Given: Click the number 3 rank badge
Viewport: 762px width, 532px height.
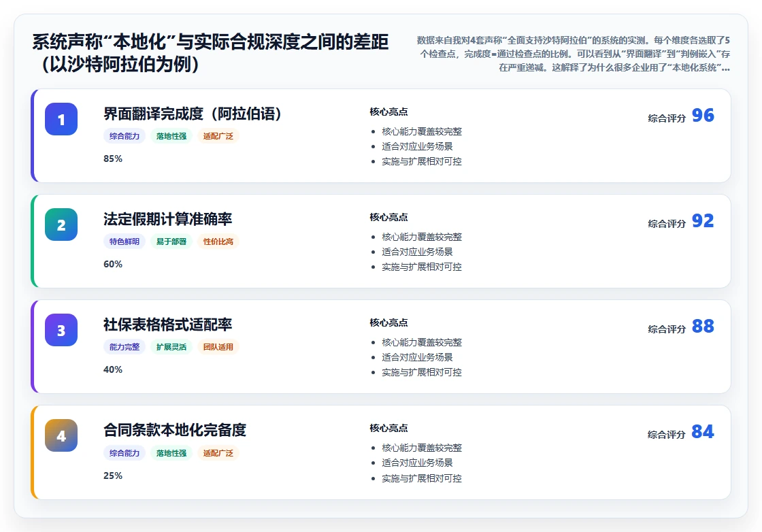Looking at the screenshot, I should click(61, 330).
